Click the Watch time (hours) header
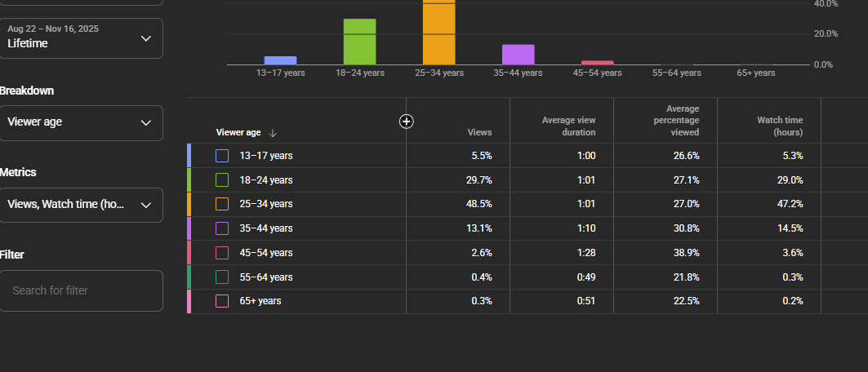 click(780, 126)
